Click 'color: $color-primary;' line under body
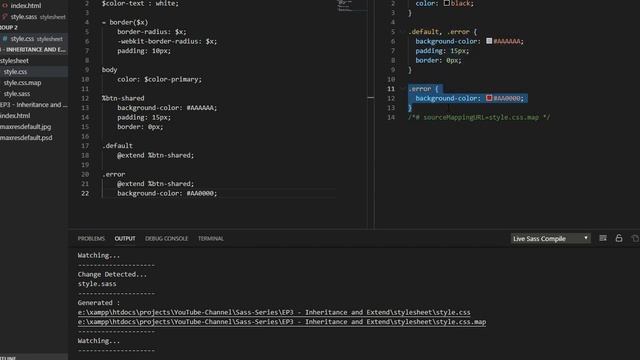The width and height of the screenshot is (640, 360). tap(159, 79)
